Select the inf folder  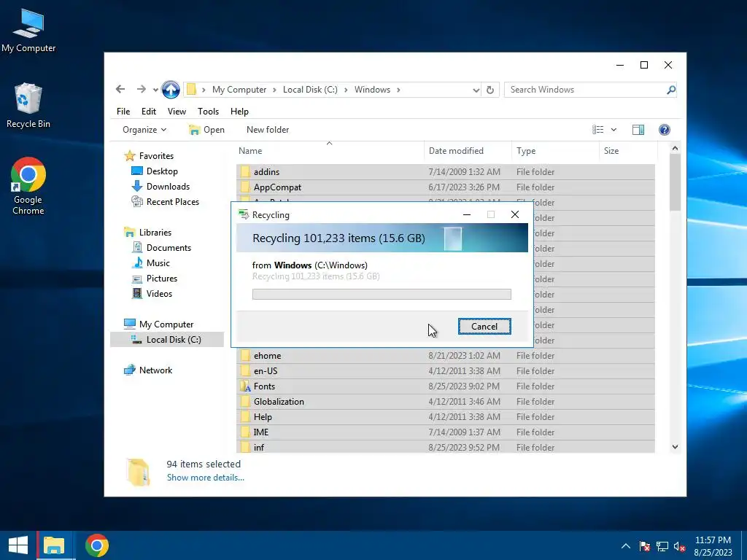click(446, 447)
